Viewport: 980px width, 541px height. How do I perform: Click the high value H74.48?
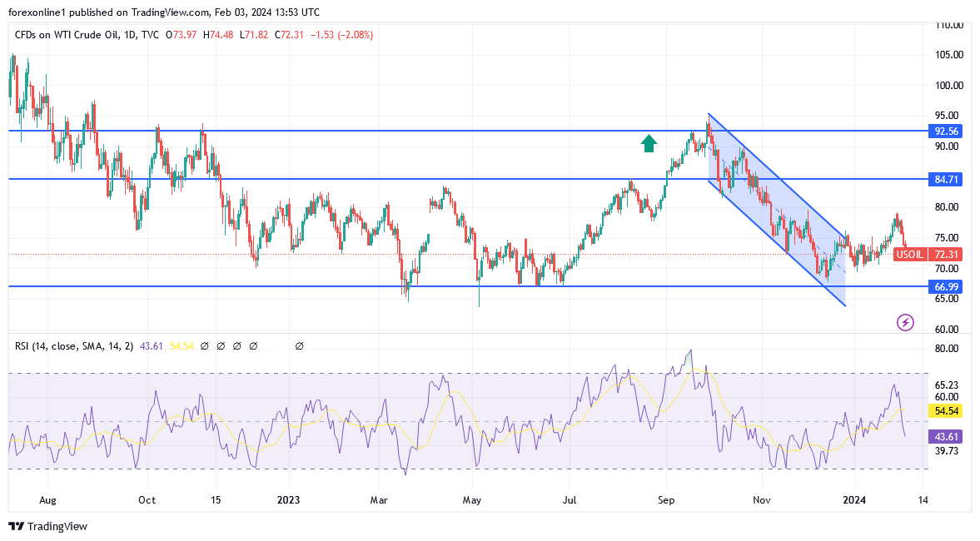coord(218,35)
